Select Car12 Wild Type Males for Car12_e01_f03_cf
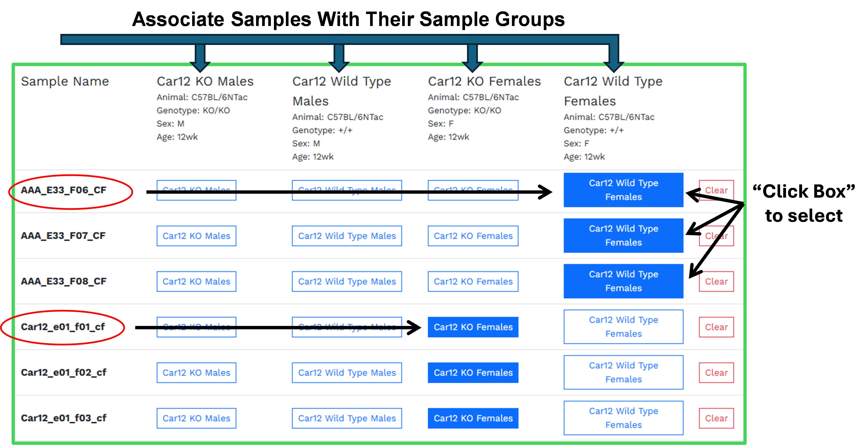Screen dimensions: 868x445 [347, 418]
